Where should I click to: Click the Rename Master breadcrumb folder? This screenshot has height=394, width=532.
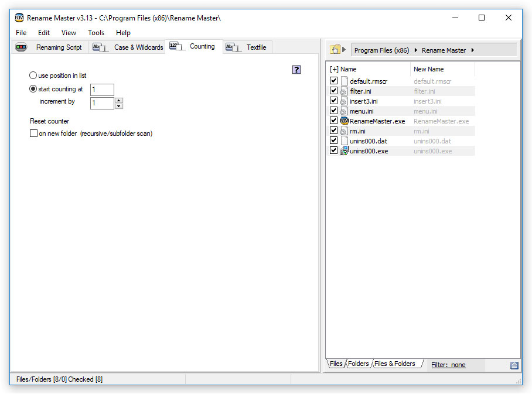[x=444, y=50]
